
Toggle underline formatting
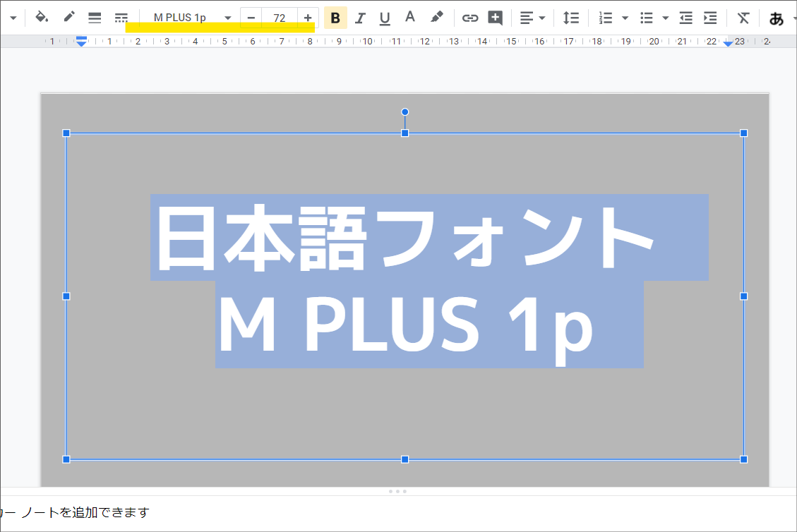385,18
